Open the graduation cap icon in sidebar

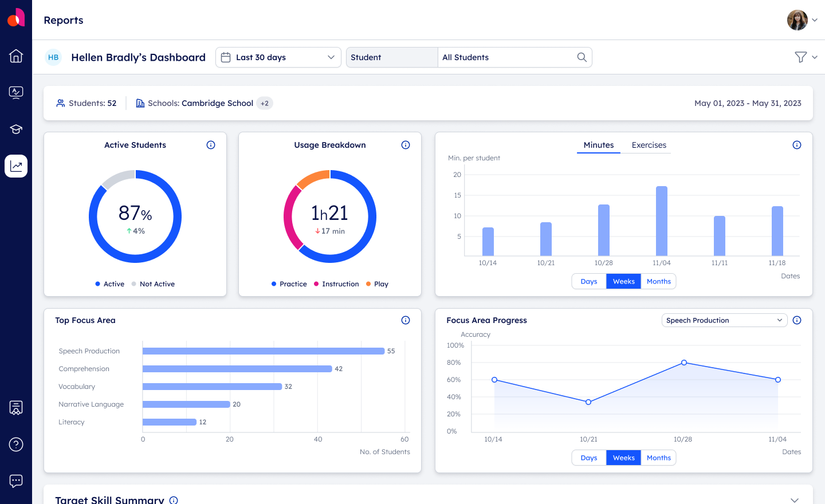coord(16,129)
